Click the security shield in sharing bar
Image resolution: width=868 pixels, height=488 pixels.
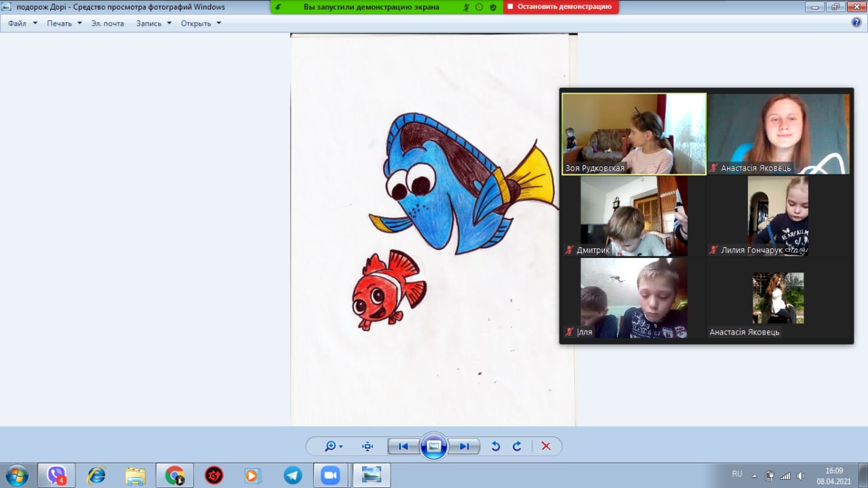(493, 7)
